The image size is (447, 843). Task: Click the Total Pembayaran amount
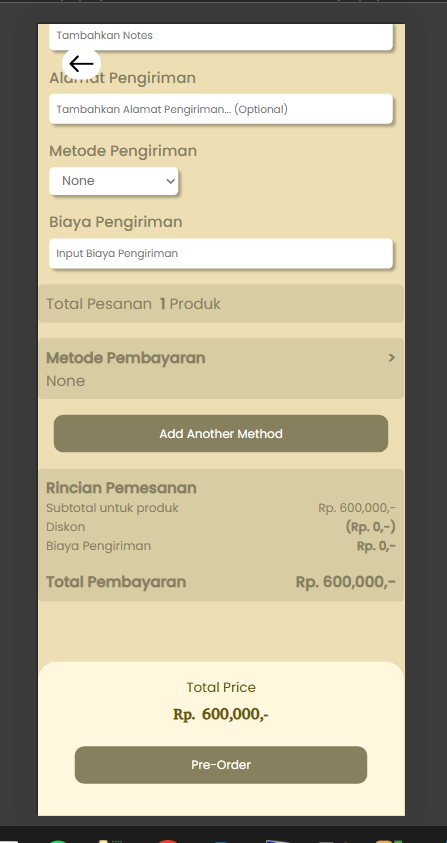coord(345,582)
